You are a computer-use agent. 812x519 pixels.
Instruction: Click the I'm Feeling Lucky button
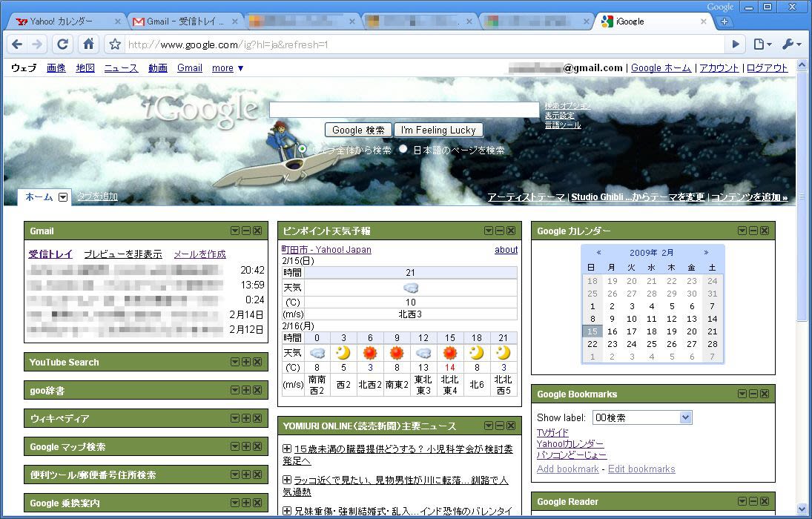point(438,130)
